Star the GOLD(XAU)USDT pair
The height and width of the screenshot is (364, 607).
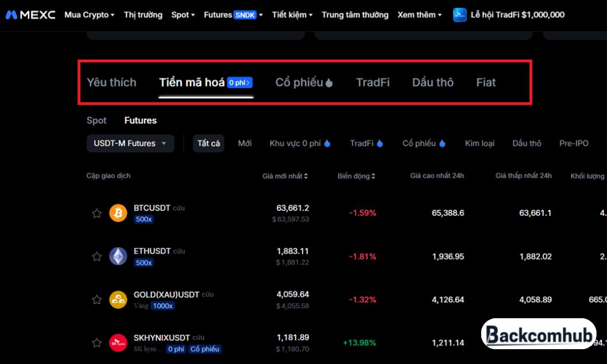[97, 300]
